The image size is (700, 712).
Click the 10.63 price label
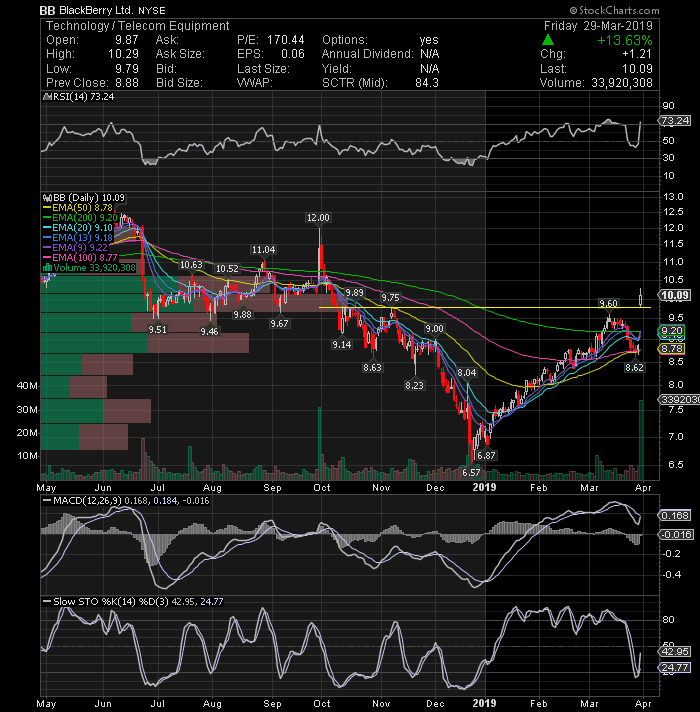tap(191, 265)
